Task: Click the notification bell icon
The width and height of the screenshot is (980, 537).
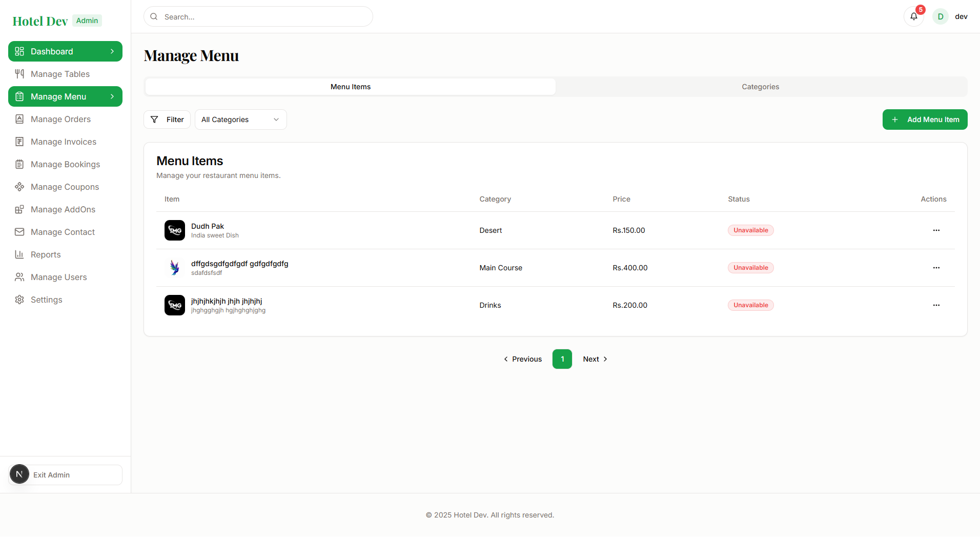Action: pos(913,16)
